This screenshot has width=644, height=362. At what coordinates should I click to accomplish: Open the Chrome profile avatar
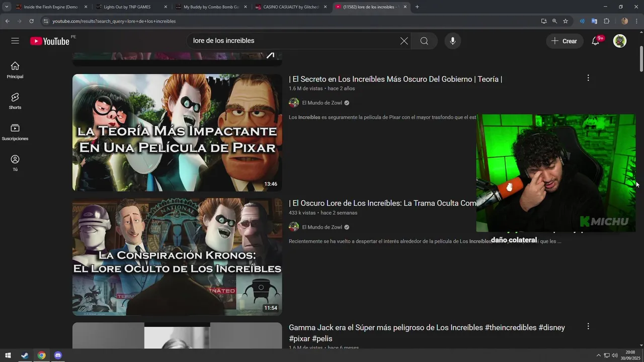(x=624, y=21)
